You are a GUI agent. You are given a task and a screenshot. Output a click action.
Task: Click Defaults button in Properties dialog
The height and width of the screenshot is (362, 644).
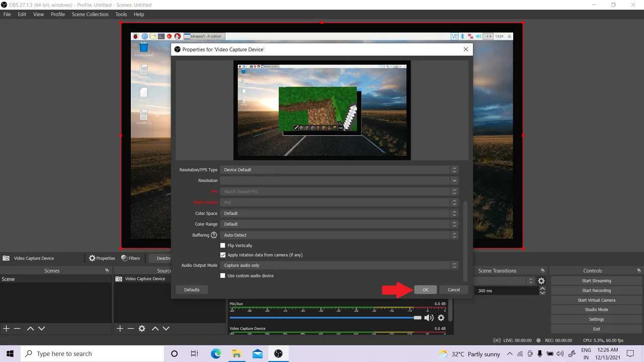[x=192, y=290]
